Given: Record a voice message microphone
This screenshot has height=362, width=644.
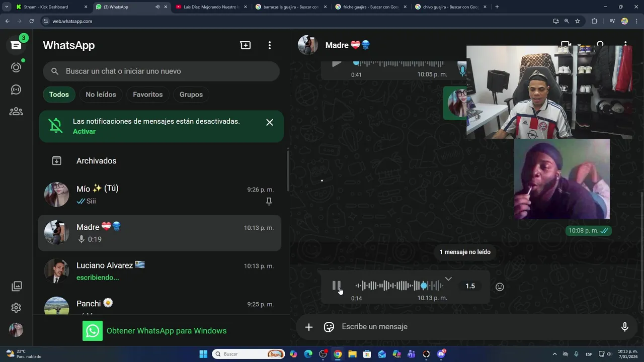Looking at the screenshot, I should click(x=624, y=327).
